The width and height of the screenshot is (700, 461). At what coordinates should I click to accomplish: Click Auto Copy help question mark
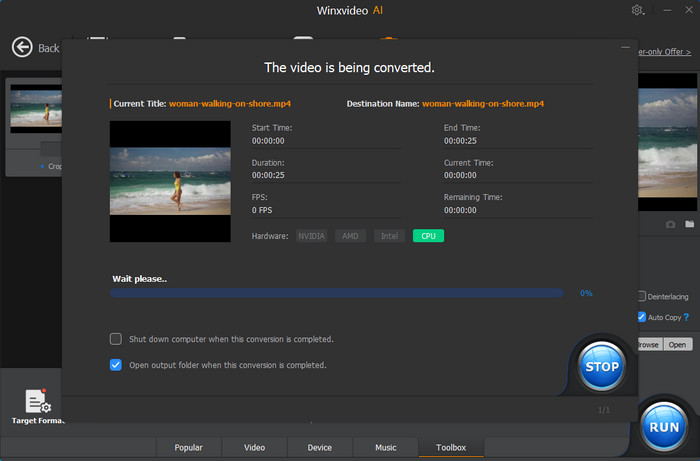pos(686,317)
